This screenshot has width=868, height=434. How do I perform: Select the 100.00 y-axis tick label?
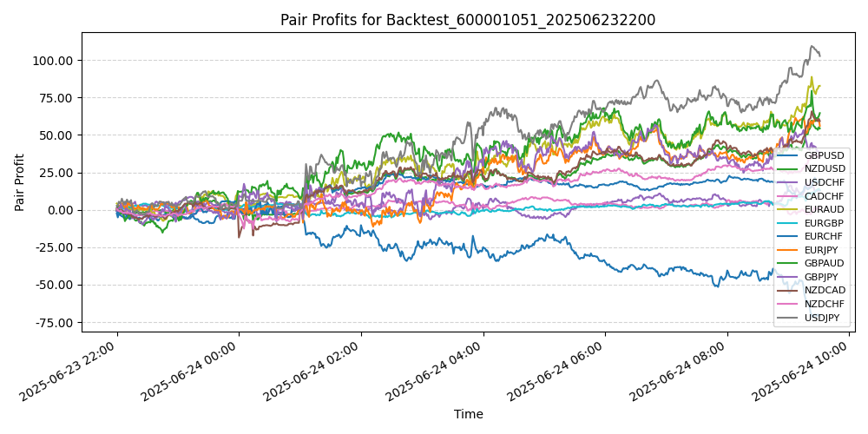pyautogui.click(x=54, y=61)
